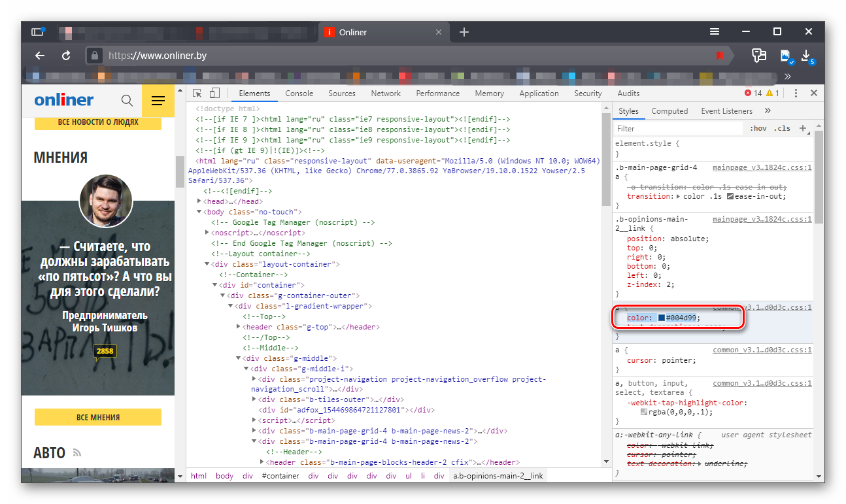Expand the header g-top element node
The height and width of the screenshot is (504, 846).
pos(239,327)
